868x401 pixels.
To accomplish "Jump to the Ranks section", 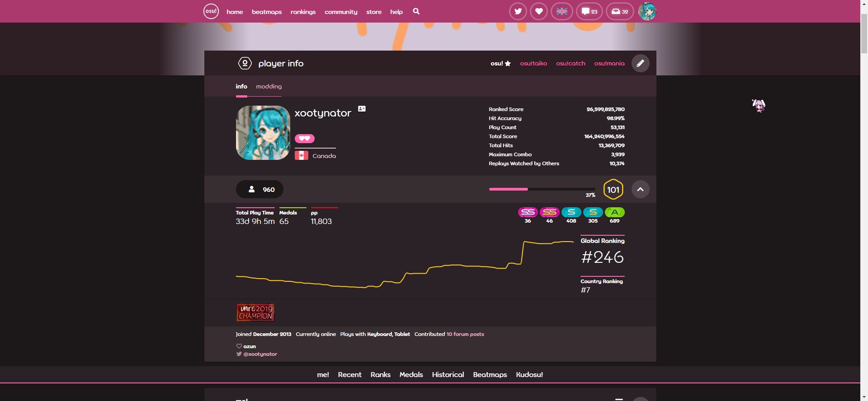I will (381, 374).
